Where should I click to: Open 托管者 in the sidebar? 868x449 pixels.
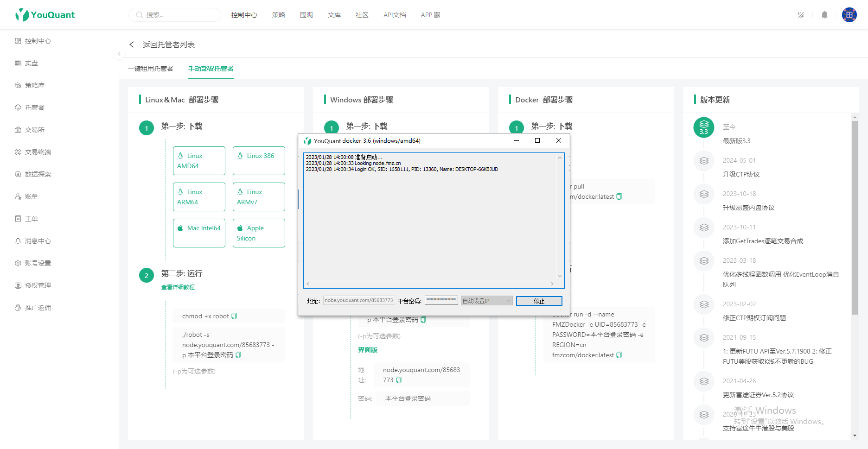[34, 108]
